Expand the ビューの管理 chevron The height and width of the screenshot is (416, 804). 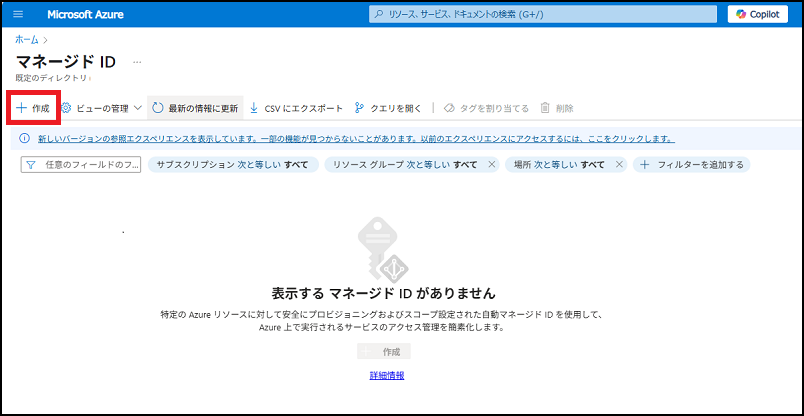(x=137, y=108)
